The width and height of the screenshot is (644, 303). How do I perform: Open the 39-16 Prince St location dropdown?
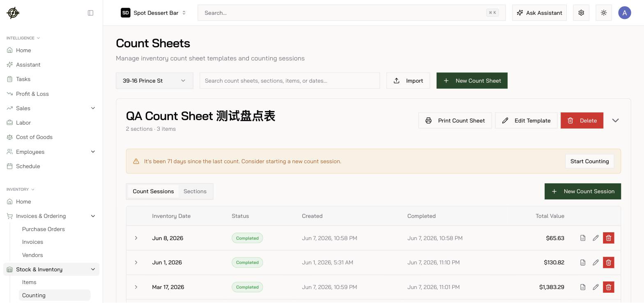coord(154,81)
